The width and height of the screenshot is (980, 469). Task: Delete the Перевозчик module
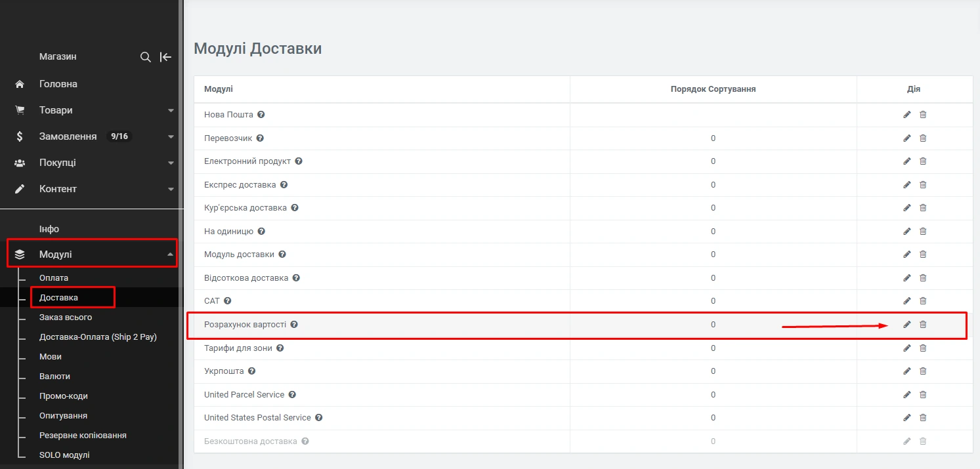pos(923,138)
